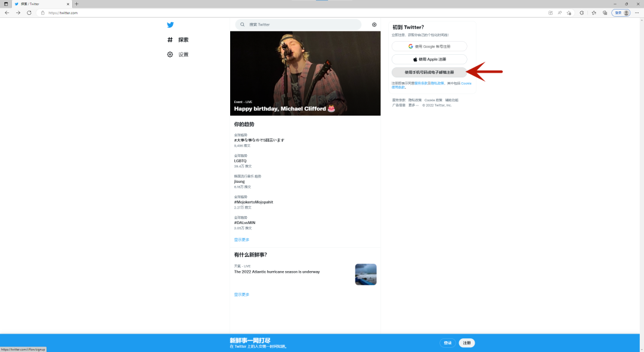Open the LGBTQ trending topic
The width and height of the screenshot is (644, 352).
[x=240, y=161]
